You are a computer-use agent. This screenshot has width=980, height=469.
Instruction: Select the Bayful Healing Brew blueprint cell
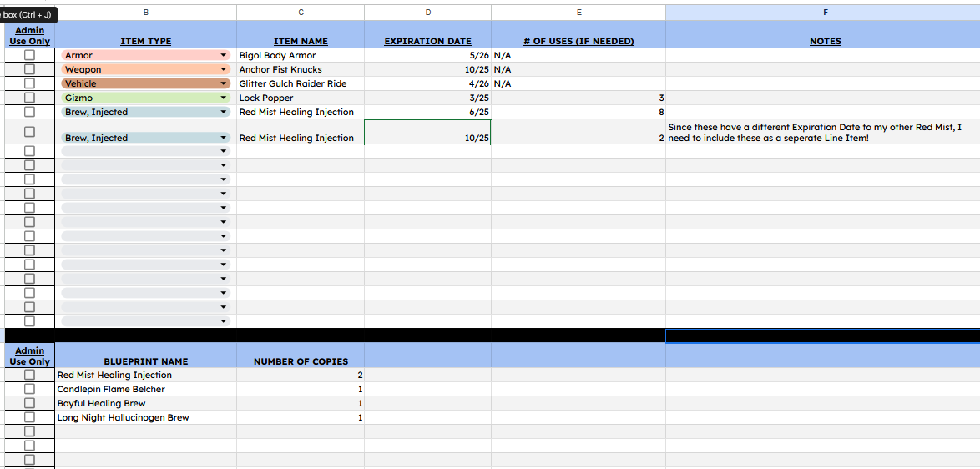[145, 403]
